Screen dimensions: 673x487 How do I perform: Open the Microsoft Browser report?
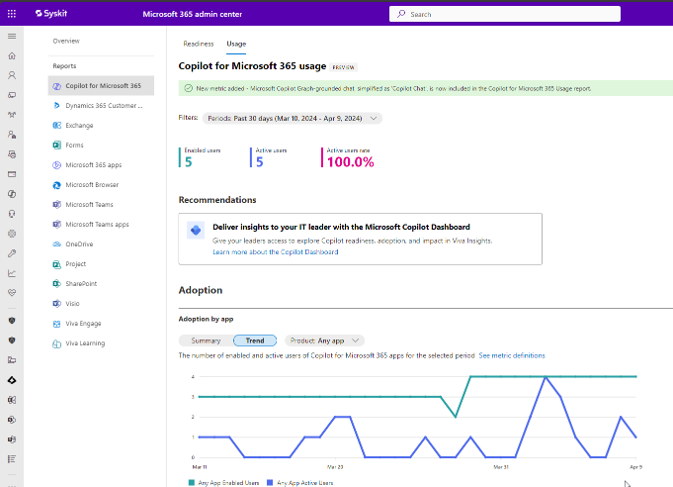click(x=92, y=185)
